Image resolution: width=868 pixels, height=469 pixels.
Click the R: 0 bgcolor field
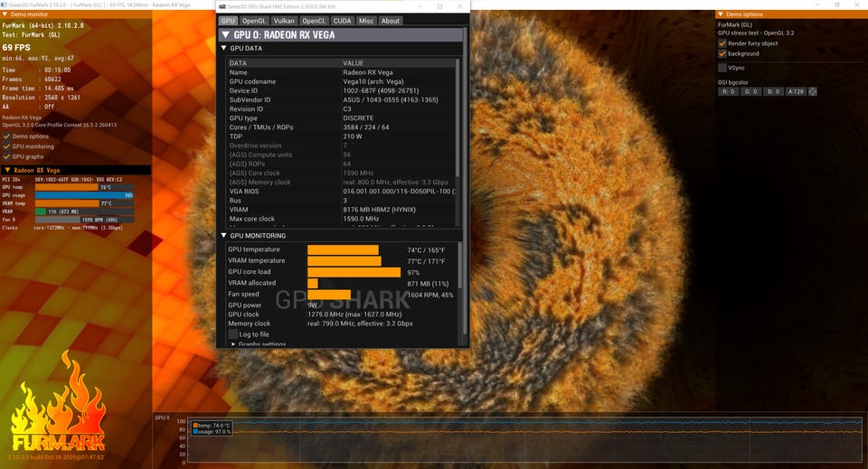click(729, 92)
